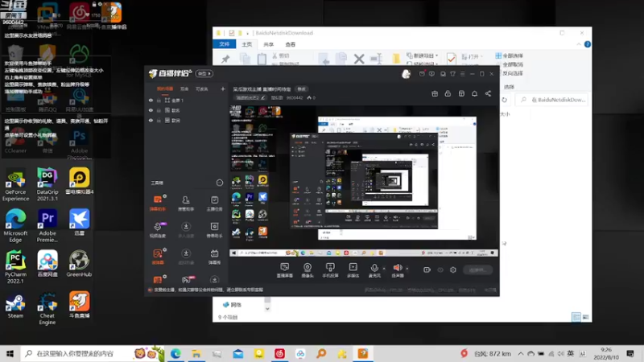Toggle visibility of the third source row
The height and width of the screenshot is (362, 644).
pyautogui.click(x=151, y=121)
